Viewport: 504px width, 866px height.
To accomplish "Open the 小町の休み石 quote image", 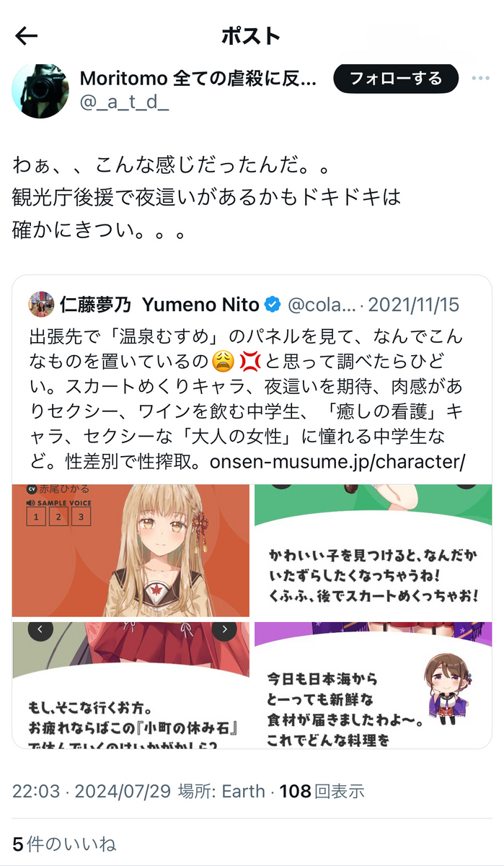I will point(131,685).
